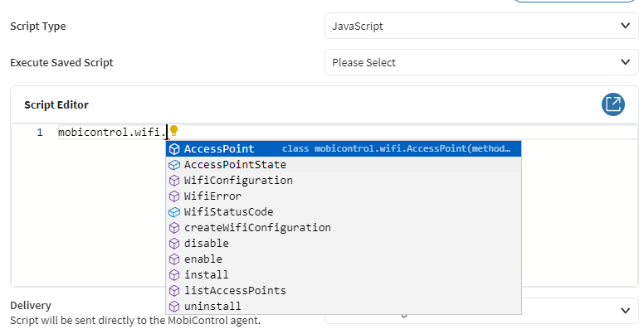Open the Delivery dropdown chevron
Viewport: 644px width, 334px height.
[x=625, y=310]
